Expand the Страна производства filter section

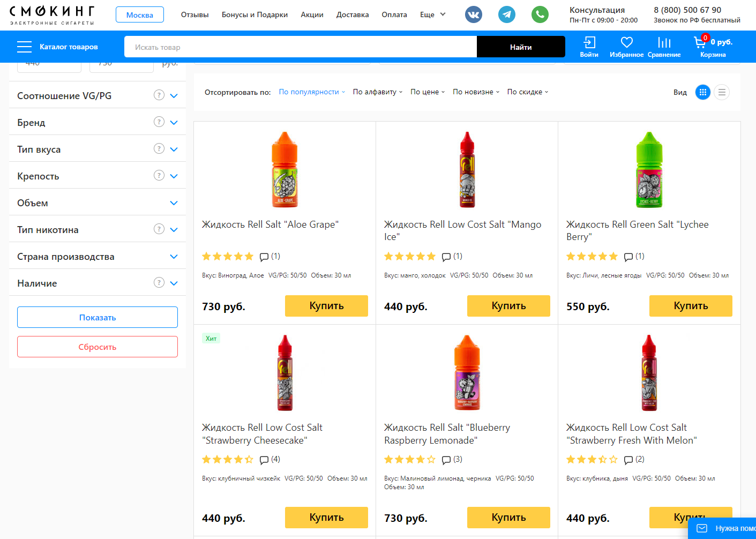(174, 257)
